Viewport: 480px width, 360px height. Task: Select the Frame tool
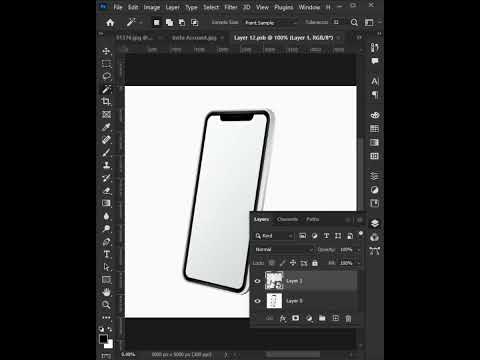point(106,114)
